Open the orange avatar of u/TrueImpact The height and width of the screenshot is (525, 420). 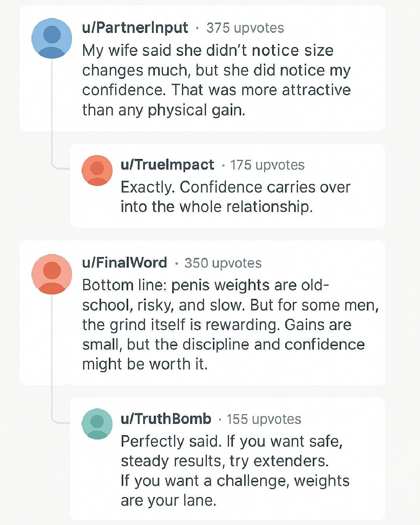coord(97,170)
